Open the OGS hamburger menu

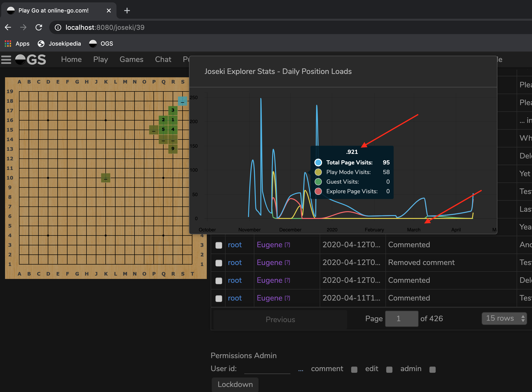point(6,60)
